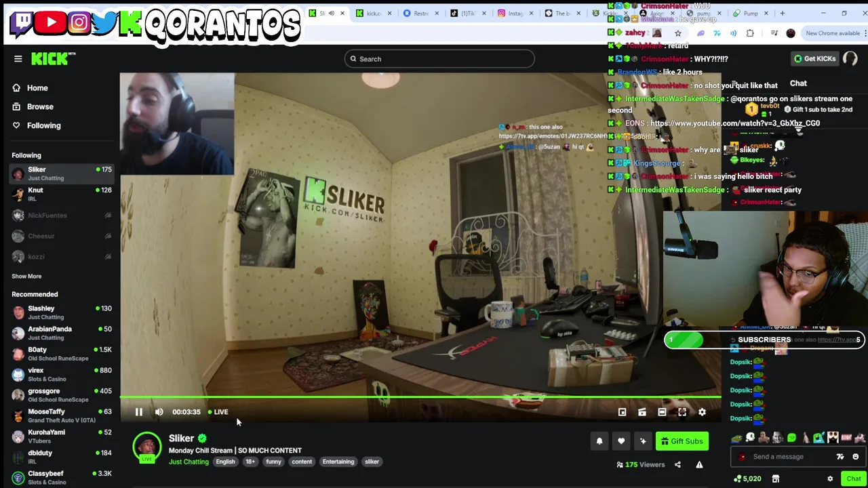This screenshot has height=488, width=868.
Task: Open Classybeef recommended channel
Action: [x=61, y=478]
